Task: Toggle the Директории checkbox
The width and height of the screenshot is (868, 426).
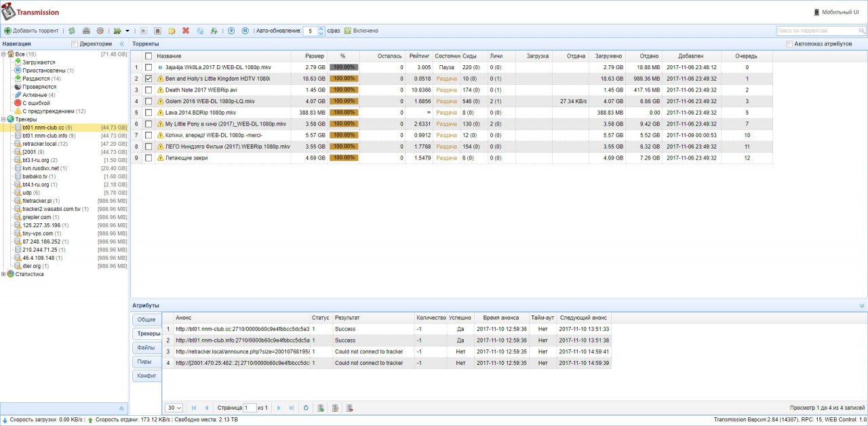Action: (75, 44)
